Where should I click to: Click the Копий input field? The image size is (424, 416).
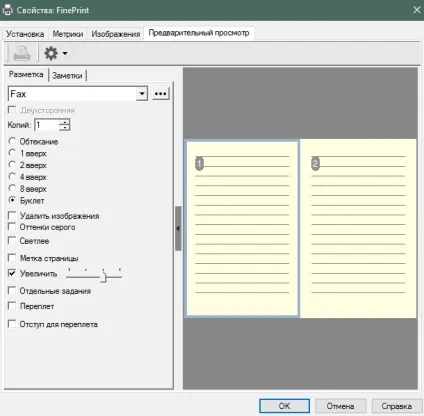47,125
